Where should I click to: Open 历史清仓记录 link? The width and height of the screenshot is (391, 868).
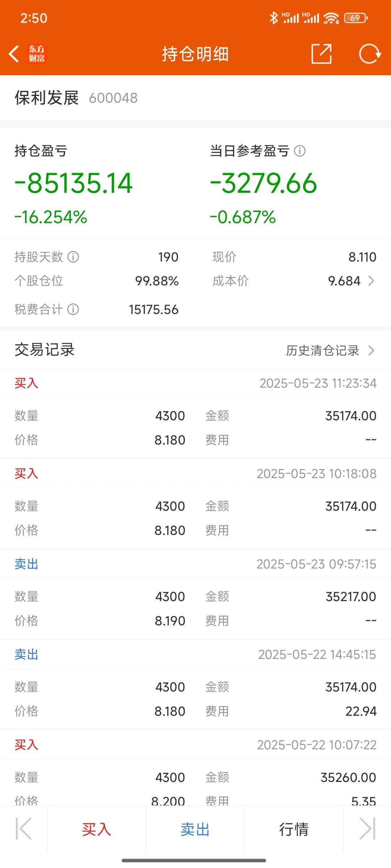point(322,350)
